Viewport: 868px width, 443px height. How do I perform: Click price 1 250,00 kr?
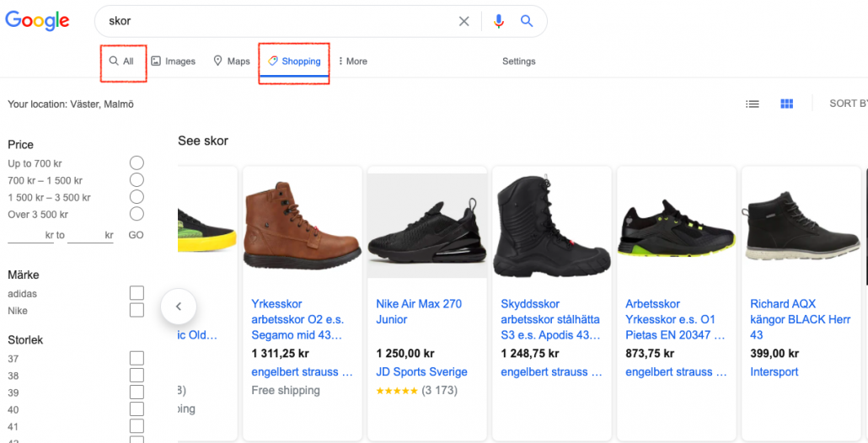click(x=405, y=354)
